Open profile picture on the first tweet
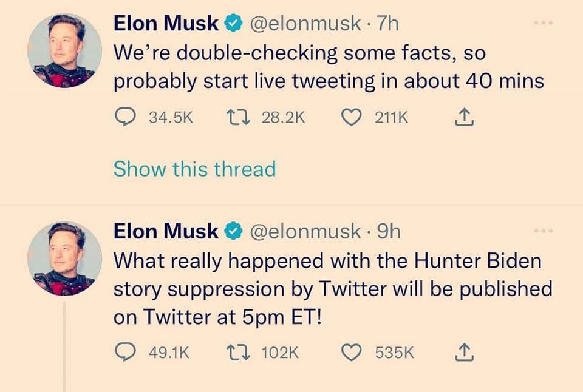The width and height of the screenshot is (583, 392). (66, 51)
